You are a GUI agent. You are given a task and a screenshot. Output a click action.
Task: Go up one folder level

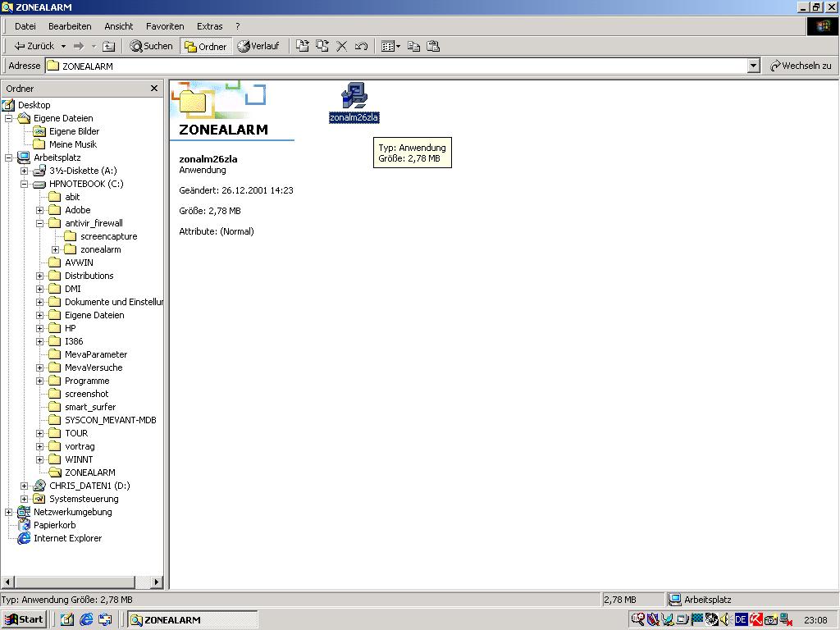109,46
